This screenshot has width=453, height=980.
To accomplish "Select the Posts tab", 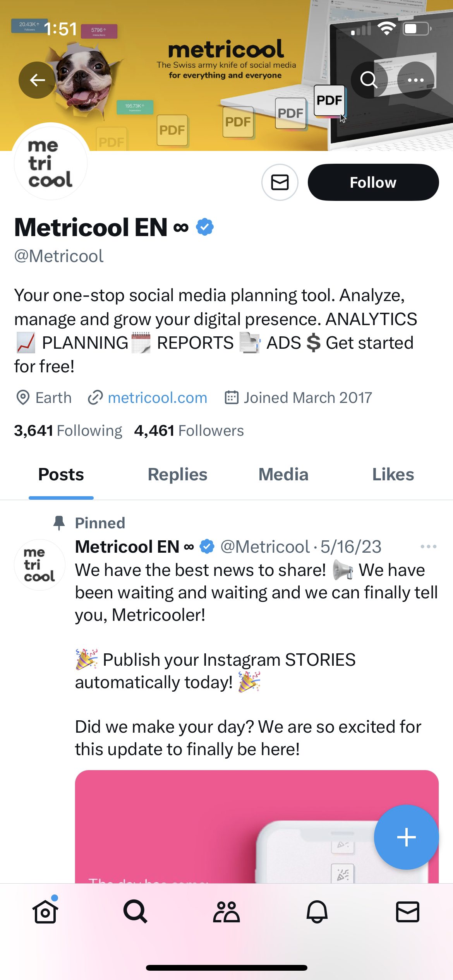I will [61, 475].
